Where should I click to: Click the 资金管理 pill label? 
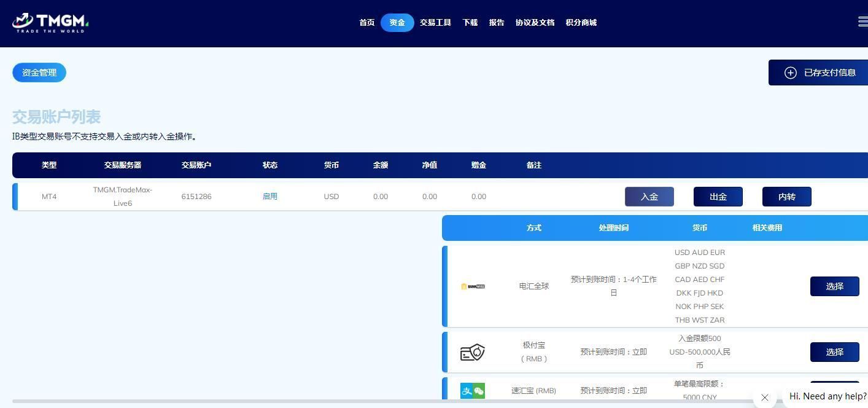pyautogui.click(x=39, y=73)
